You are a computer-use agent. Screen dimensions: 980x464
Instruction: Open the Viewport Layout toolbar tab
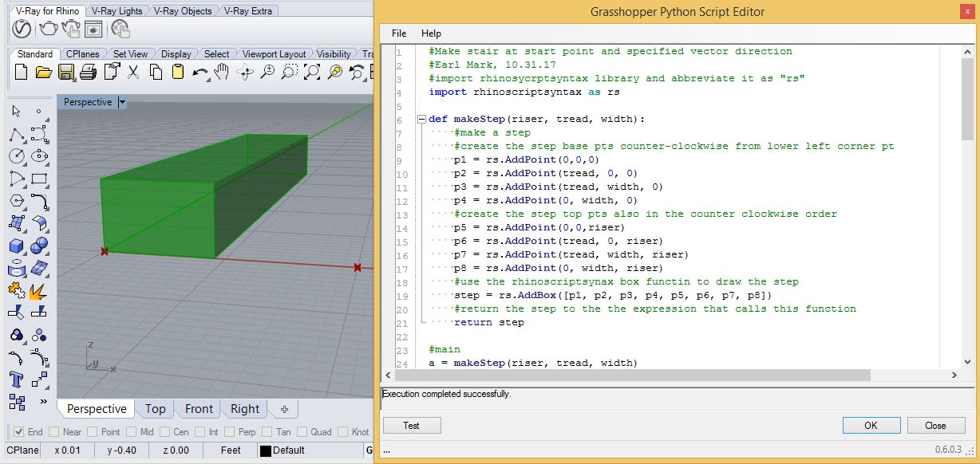click(274, 54)
